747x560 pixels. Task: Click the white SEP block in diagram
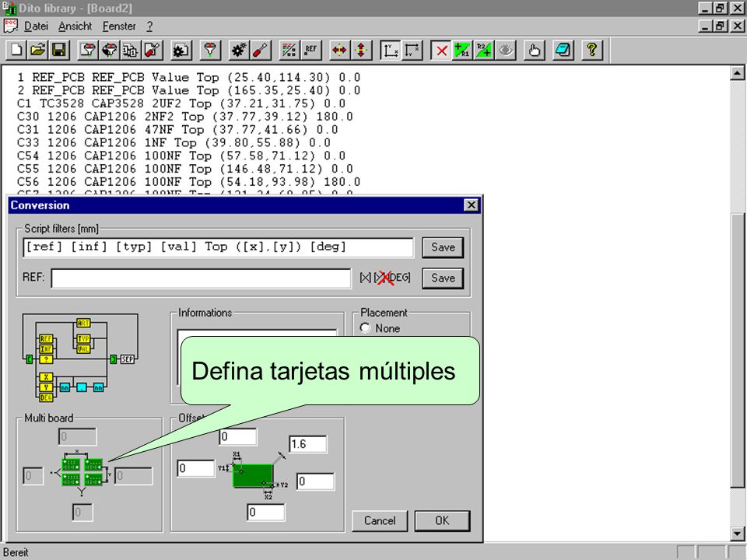coord(127,359)
